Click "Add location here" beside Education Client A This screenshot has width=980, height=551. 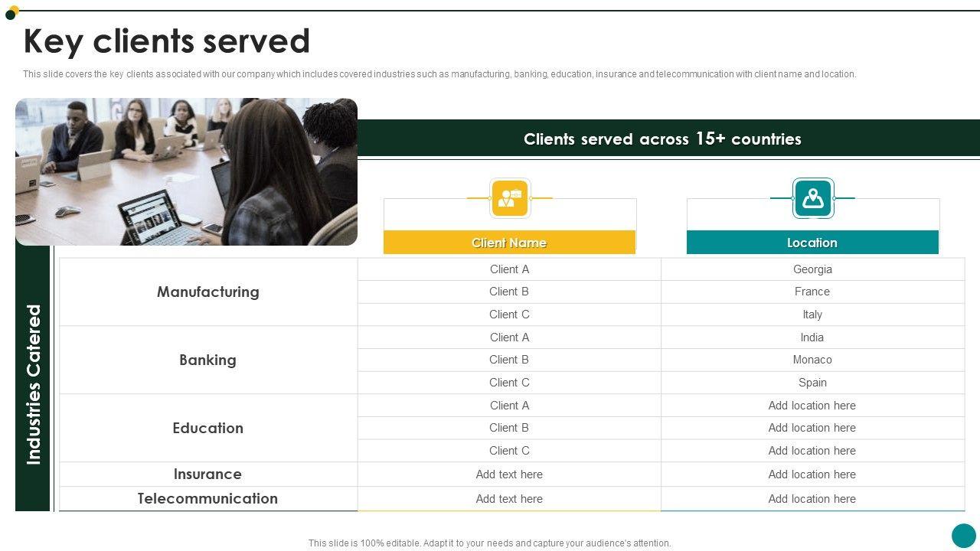click(x=812, y=406)
